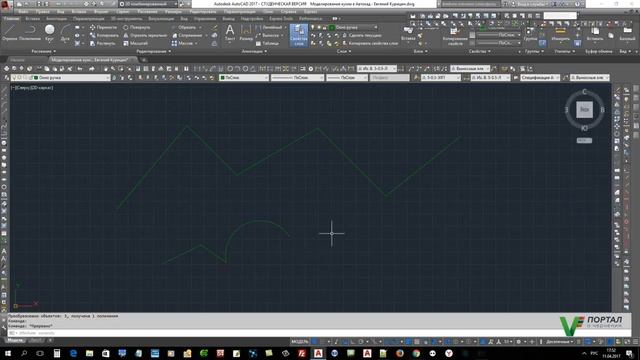Open Microsoft Edge from the taskbar
640x360 pixels.
coord(73,353)
